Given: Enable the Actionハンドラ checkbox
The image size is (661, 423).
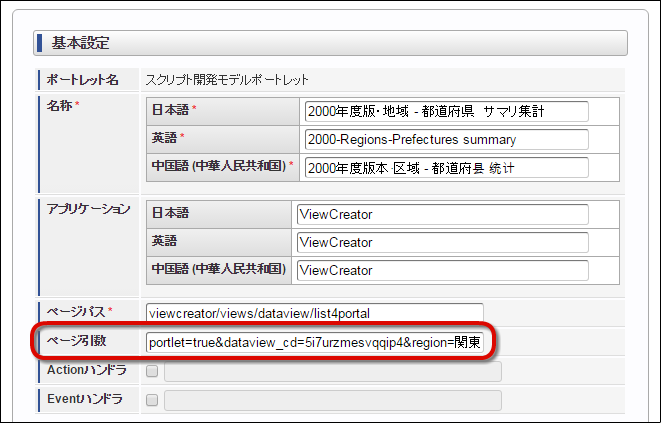Looking at the screenshot, I should 152,371.
